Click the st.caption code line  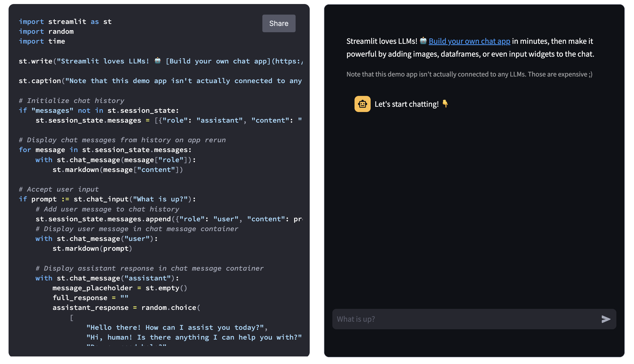click(x=160, y=81)
